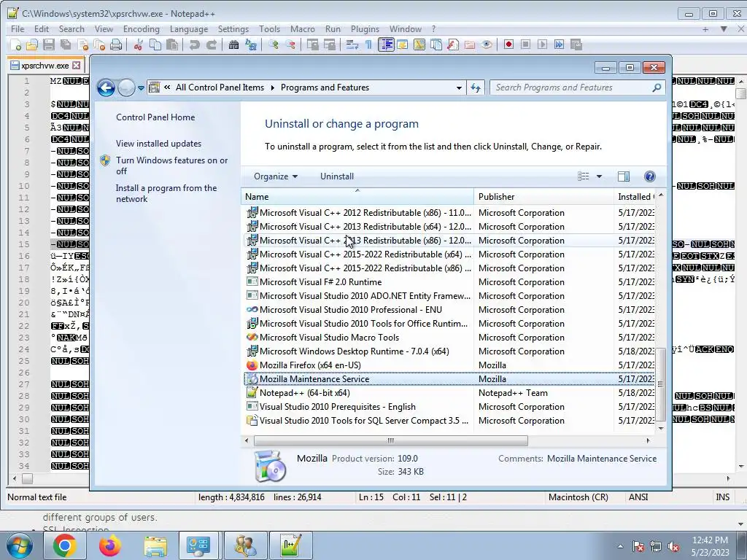
Task: Click the Copy icon in Notepad++ toolbar
Action: [x=155, y=44]
